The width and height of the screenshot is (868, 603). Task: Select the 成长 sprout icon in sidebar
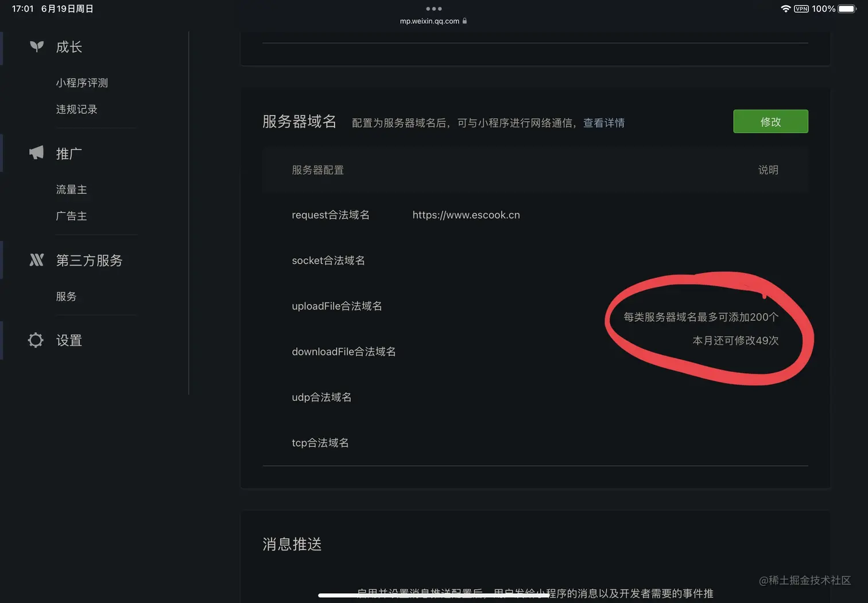(36, 47)
